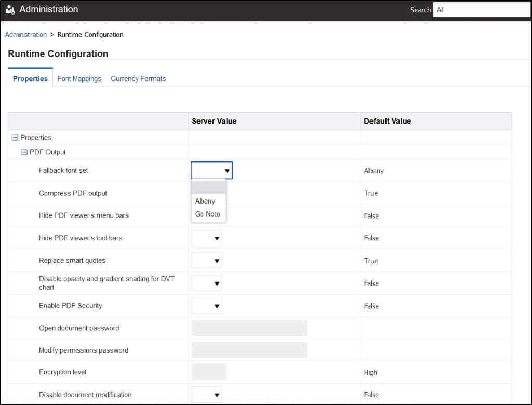
Task: Open the Replace smart quotes dropdown
Action: click(207, 261)
